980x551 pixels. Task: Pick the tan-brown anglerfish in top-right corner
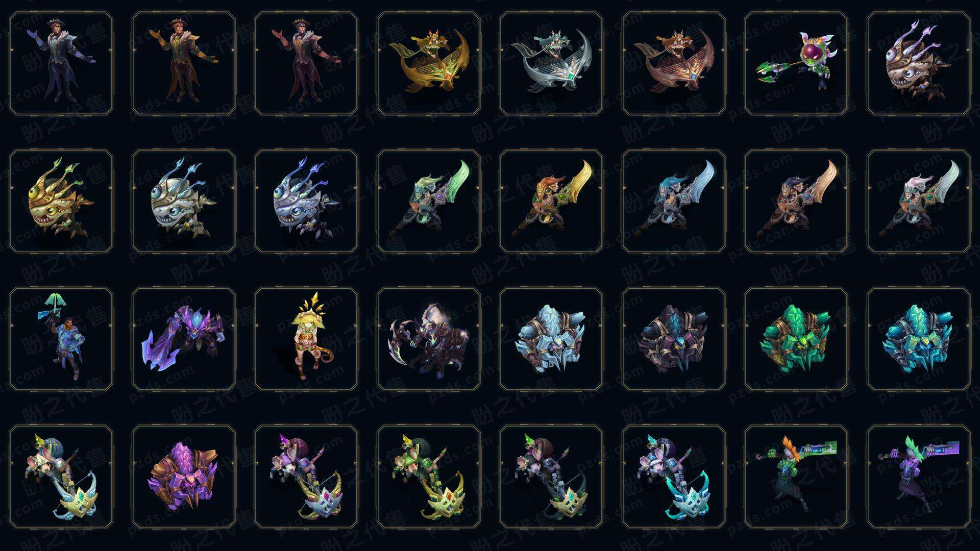point(919,63)
